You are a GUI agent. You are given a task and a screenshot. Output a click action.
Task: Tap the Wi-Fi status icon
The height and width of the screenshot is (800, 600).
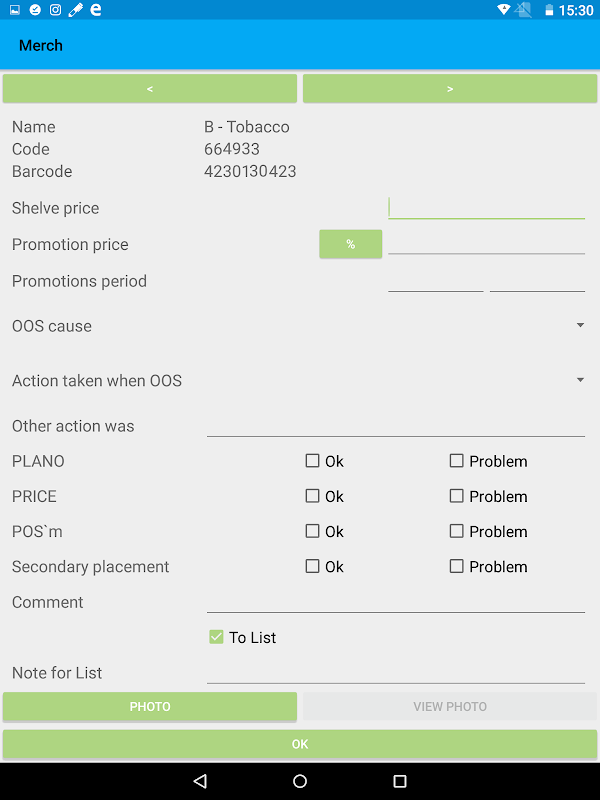click(503, 10)
